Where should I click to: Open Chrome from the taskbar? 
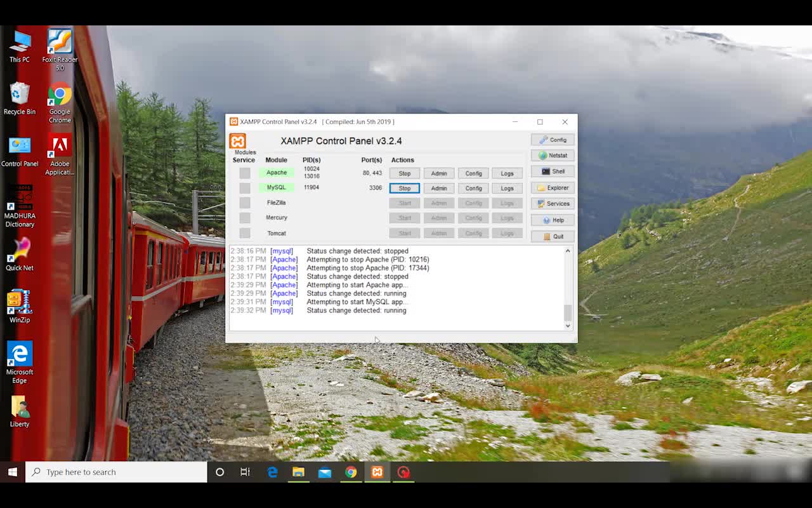[351, 472]
